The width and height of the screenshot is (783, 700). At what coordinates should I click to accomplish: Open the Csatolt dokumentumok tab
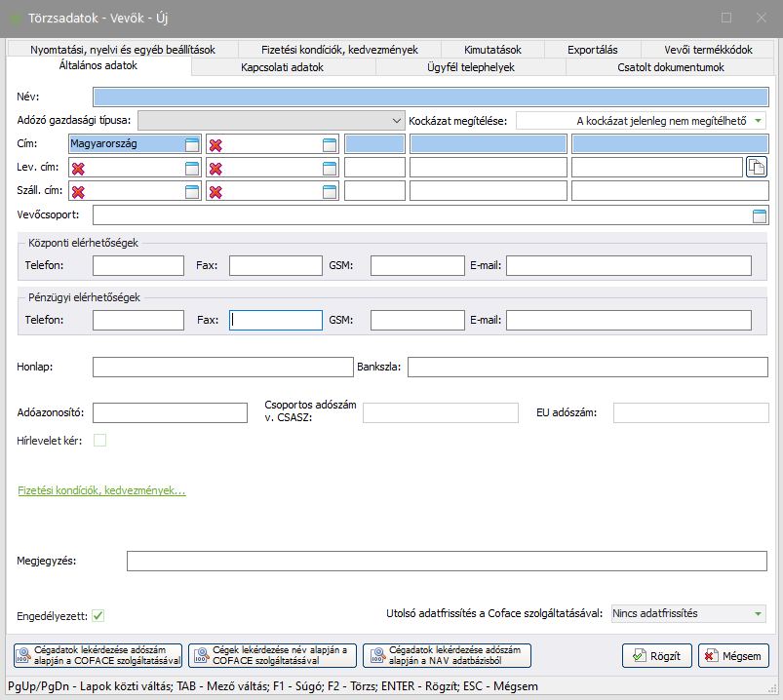pyautogui.click(x=671, y=67)
